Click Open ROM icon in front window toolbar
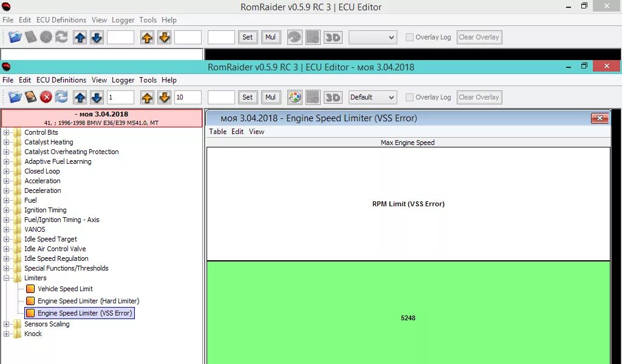622x364 pixels. click(15, 97)
